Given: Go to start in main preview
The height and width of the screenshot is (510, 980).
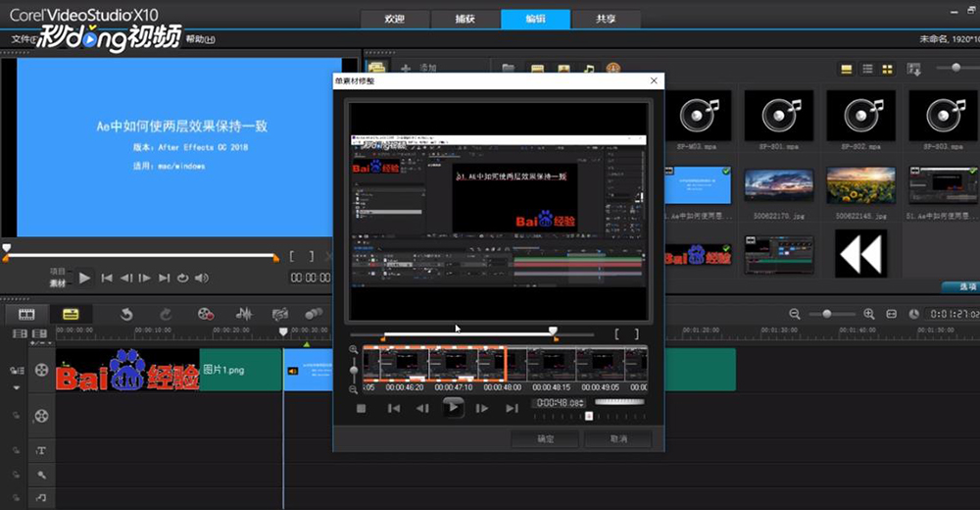Looking at the screenshot, I should click(x=107, y=278).
